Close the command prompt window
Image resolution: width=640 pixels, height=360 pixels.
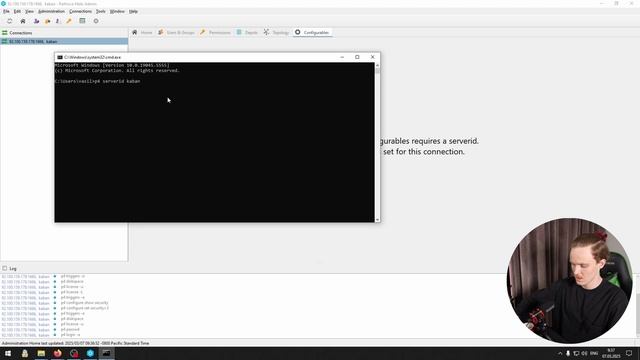pyautogui.click(x=372, y=57)
